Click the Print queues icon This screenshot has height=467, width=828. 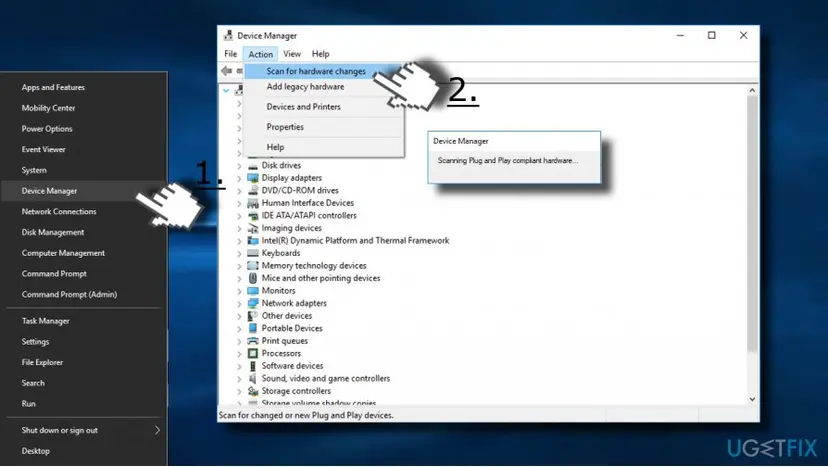coord(253,341)
